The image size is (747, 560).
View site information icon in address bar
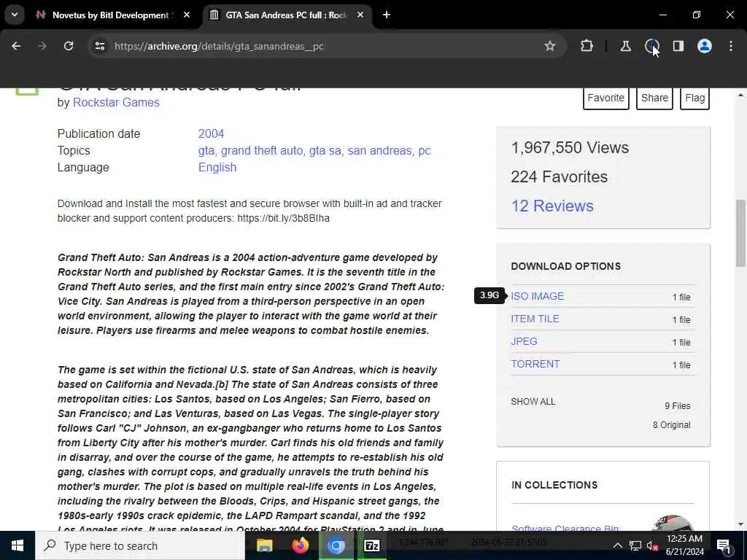pyautogui.click(x=99, y=46)
